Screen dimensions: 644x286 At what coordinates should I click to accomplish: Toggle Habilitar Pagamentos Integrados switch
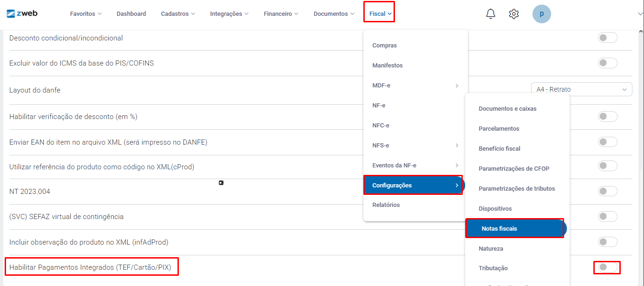[607, 267]
